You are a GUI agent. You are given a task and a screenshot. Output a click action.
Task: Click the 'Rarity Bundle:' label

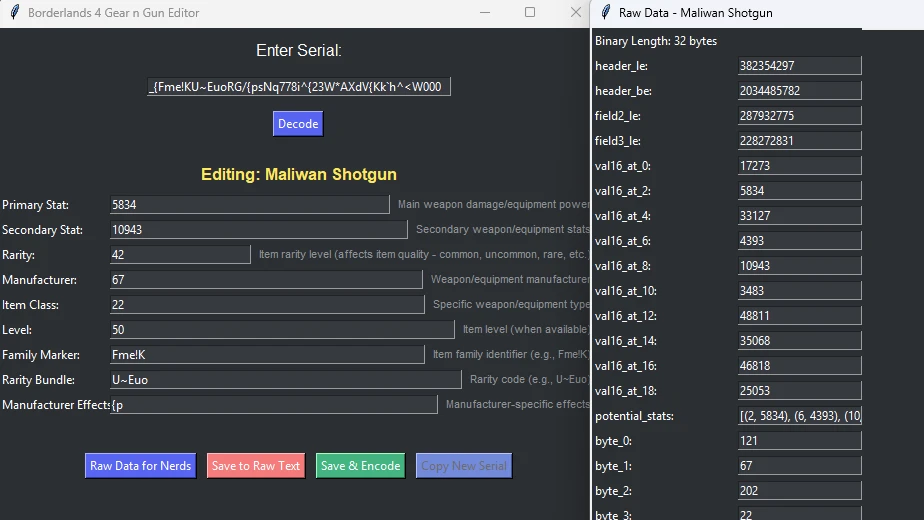coord(38,380)
